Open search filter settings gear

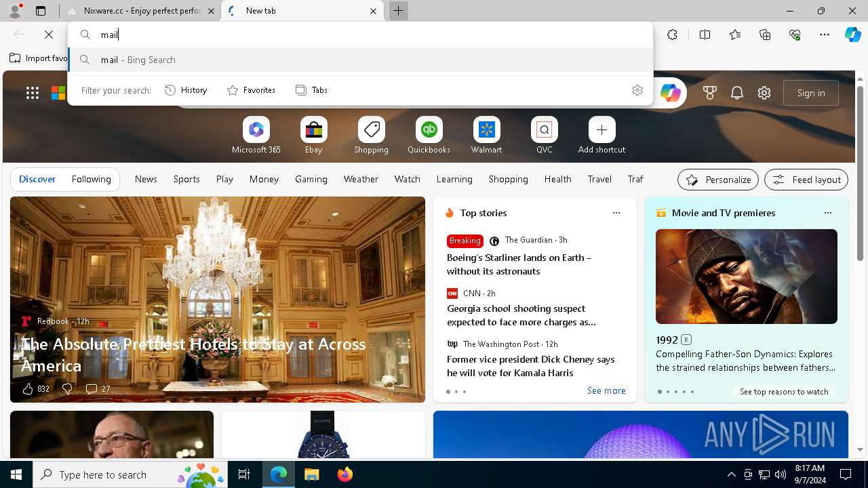[x=637, y=90]
